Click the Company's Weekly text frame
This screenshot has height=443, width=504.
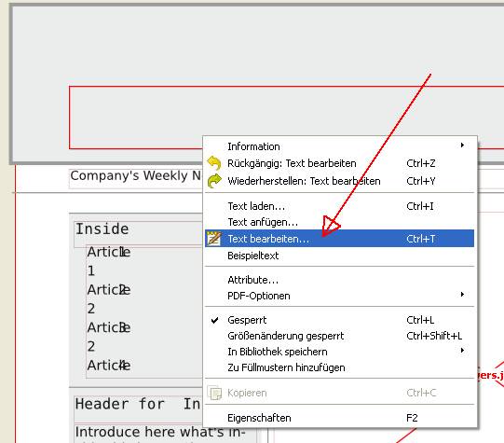[x=136, y=177]
